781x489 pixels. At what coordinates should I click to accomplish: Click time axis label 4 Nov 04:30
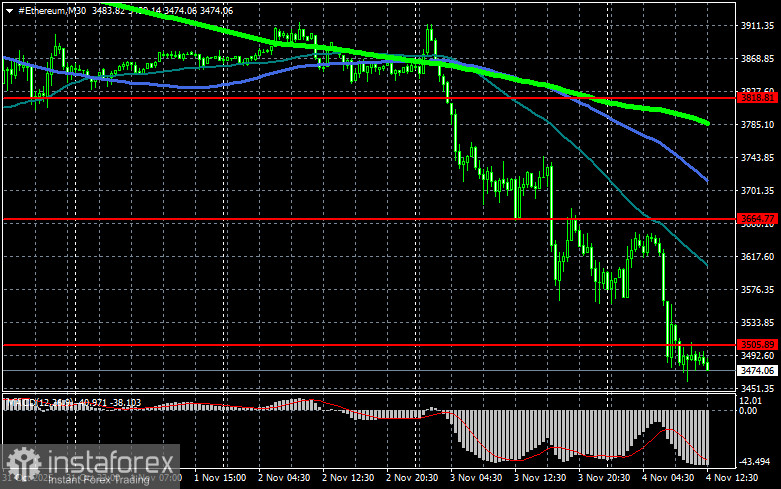pyautogui.click(x=668, y=478)
